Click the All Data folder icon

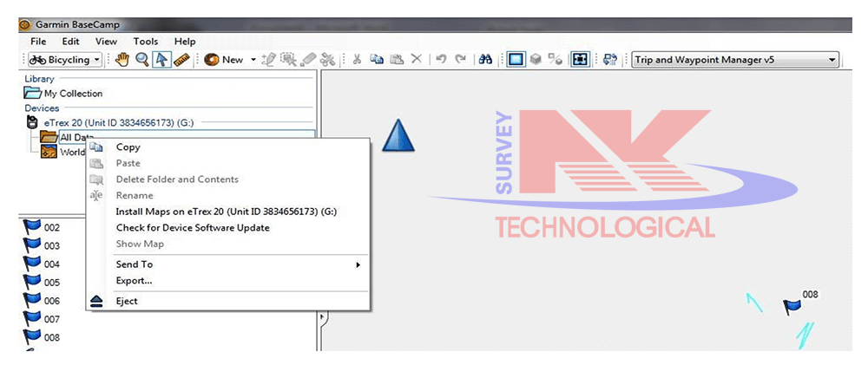coord(49,137)
